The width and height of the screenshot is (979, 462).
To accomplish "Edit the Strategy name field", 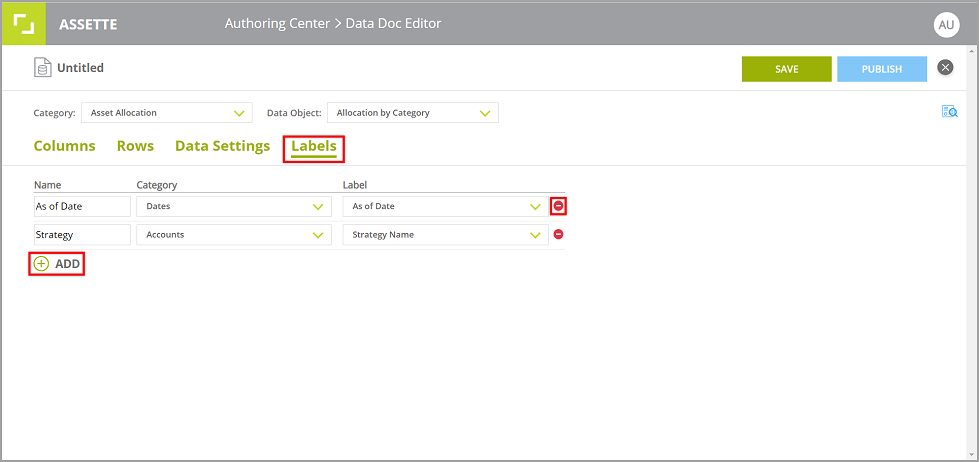I will pyautogui.click(x=82, y=235).
